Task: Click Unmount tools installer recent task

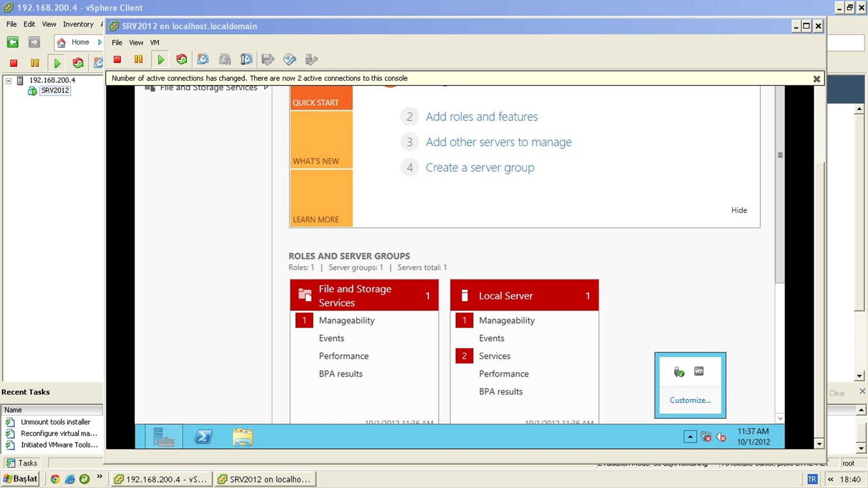Action: click(55, 422)
